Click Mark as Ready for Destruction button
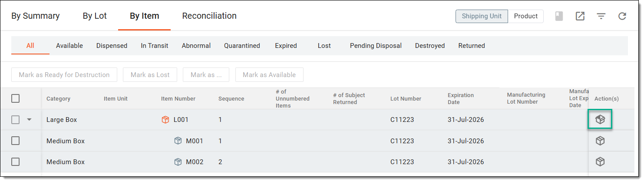 64,75
